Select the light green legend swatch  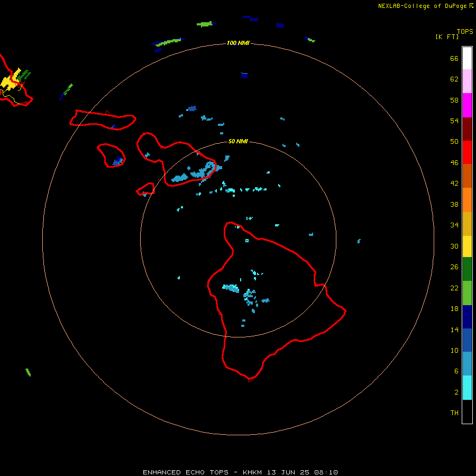point(467,293)
